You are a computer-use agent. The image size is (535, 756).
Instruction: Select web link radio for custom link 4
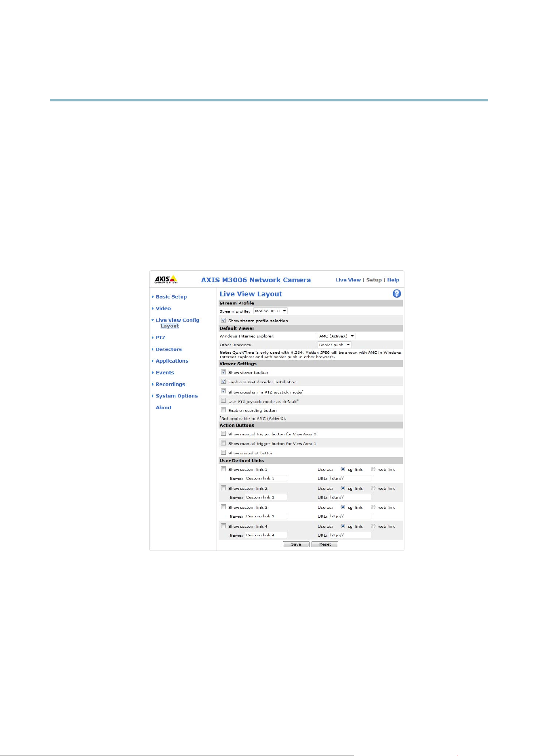(x=373, y=526)
